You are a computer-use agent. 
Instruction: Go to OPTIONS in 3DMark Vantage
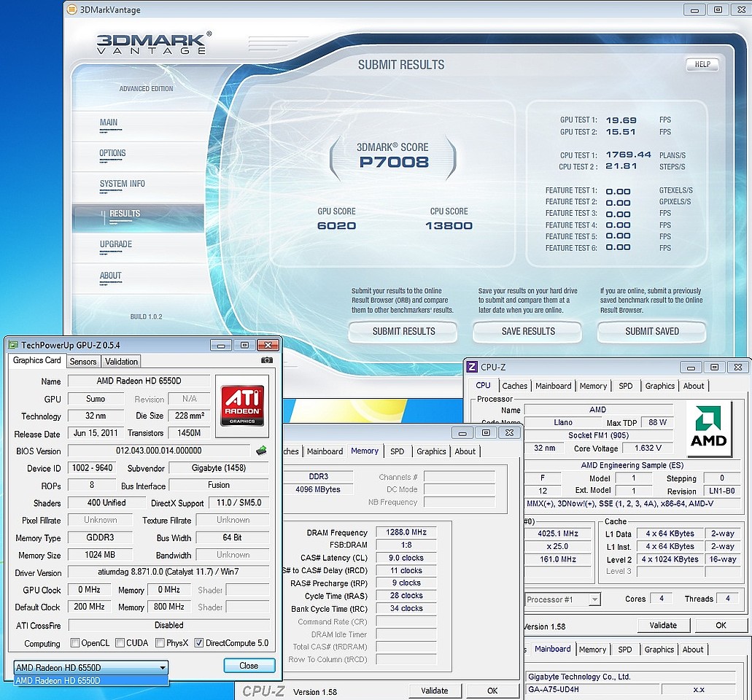(112, 153)
